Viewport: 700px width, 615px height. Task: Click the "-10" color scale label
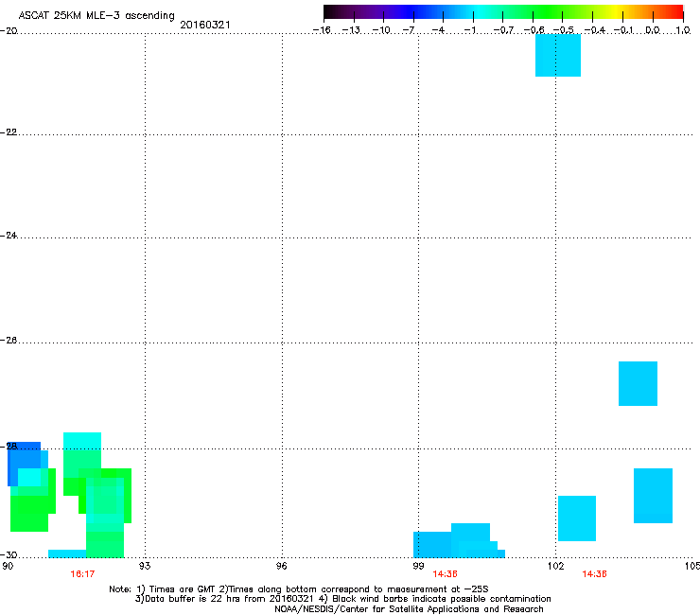click(x=381, y=30)
